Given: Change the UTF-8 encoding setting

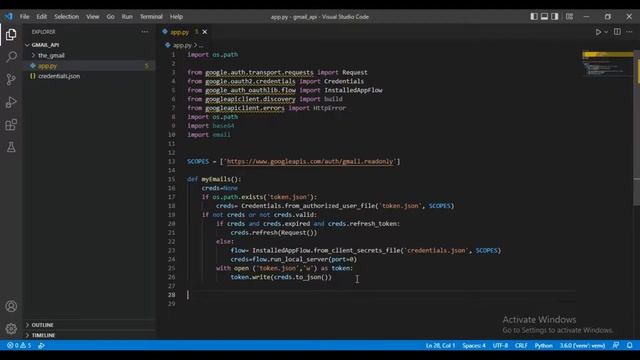Looking at the screenshot, I should [500, 345].
